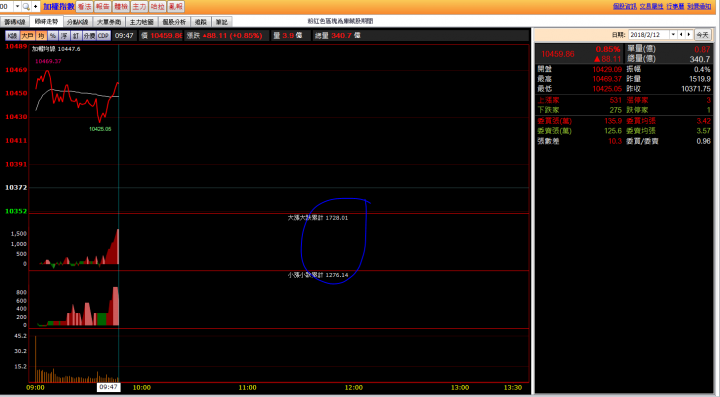
Task: Go to next date with right arrow
Action: tap(689, 35)
